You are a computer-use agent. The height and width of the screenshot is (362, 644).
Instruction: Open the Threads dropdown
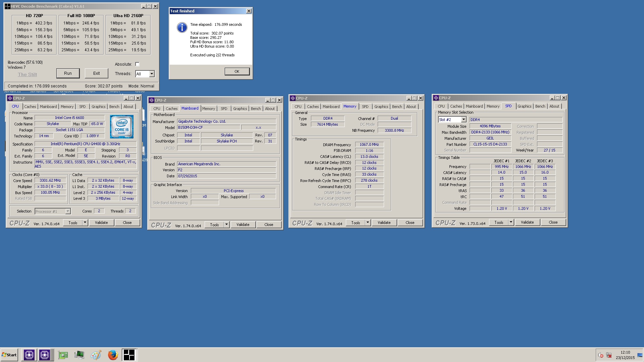coord(152,74)
